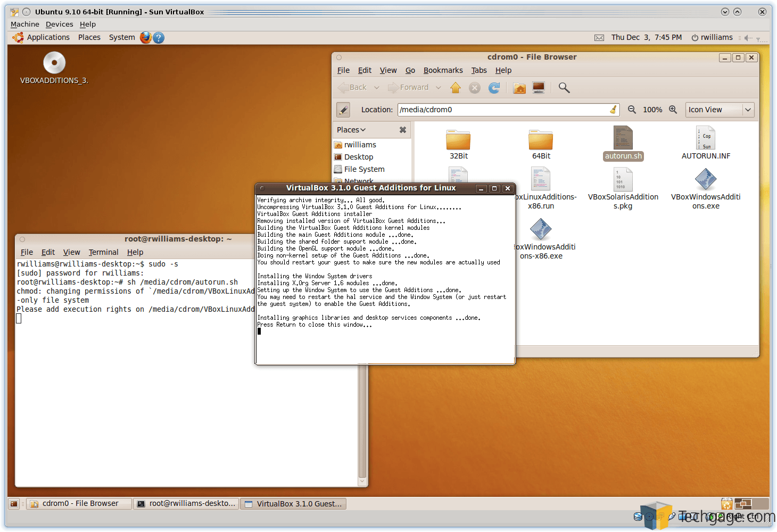Open the VBOXADDITIONS_3 disc on the desktop
Viewport: 777px width, 532px height.
pyautogui.click(x=54, y=68)
